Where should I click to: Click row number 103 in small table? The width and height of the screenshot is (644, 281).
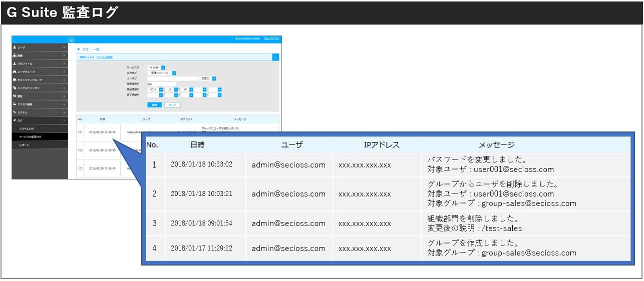coord(80,168)
